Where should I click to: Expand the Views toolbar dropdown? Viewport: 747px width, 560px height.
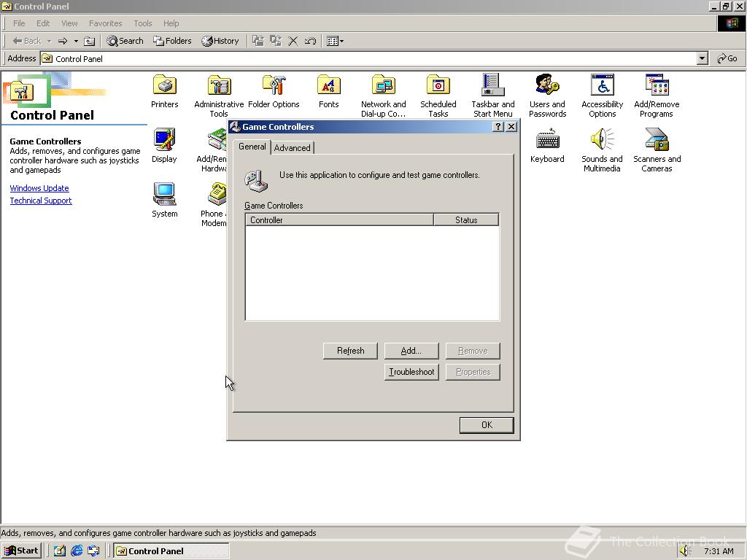coord(342,41)
